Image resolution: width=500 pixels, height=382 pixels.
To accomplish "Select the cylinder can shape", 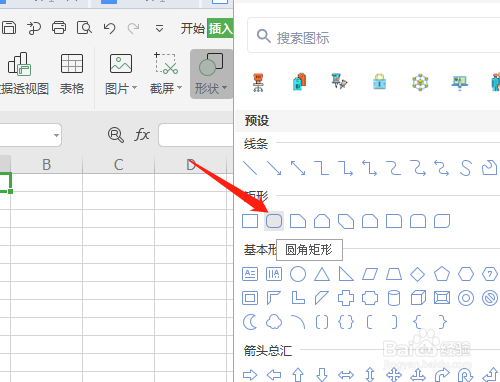I will pyautogui.click(x=394, y=298).
